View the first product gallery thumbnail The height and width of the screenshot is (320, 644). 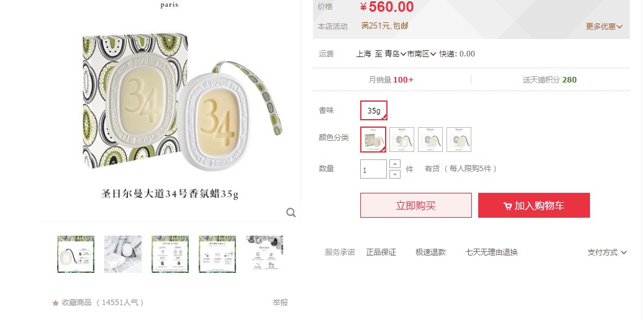tap(76, 254)
